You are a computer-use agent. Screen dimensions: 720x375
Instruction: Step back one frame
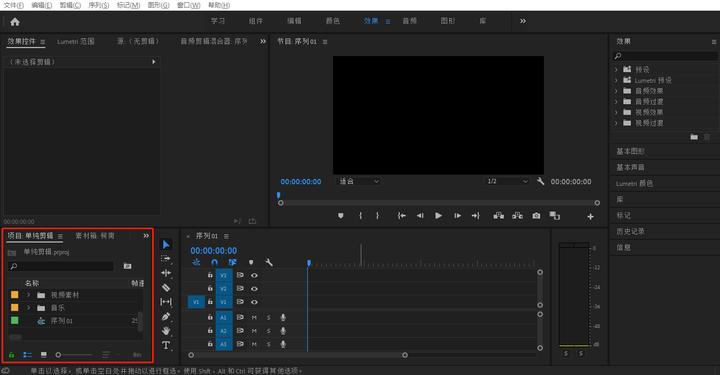click(420, 216)
